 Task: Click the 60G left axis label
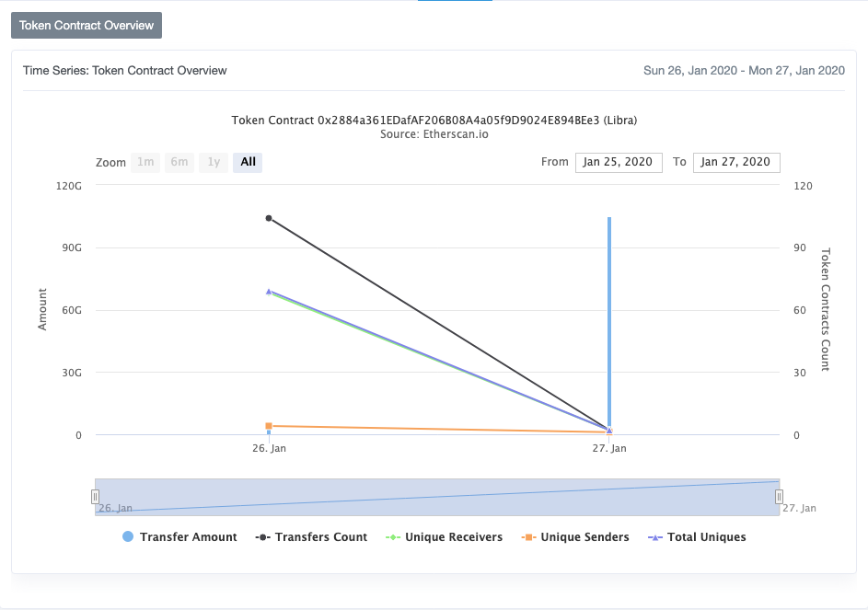click(x=72, y=310)
